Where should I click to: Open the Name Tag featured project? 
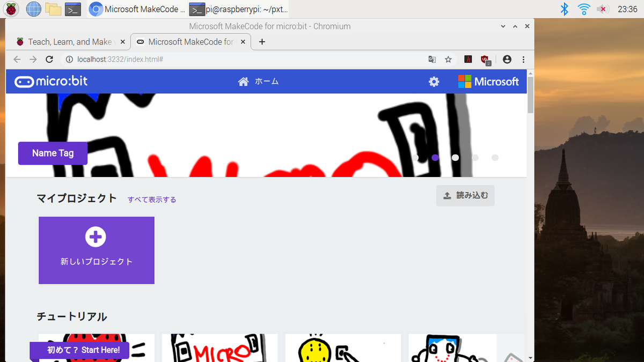pyautogui.click(x=53, y=153)
